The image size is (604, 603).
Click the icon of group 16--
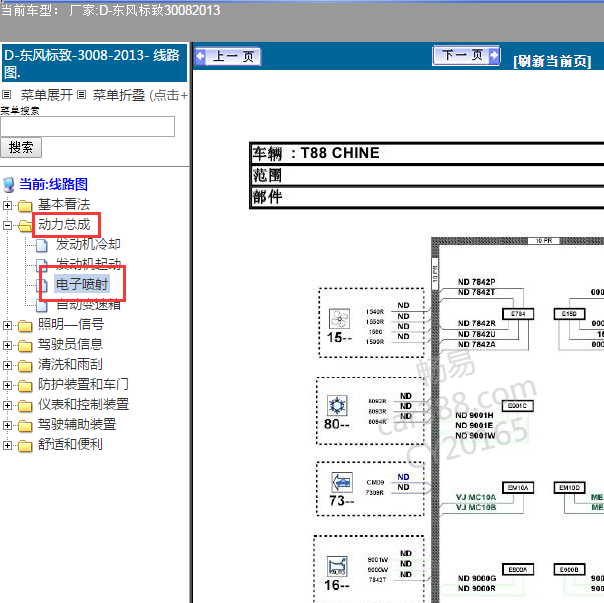pyautogui.click(x=337, y=567)
